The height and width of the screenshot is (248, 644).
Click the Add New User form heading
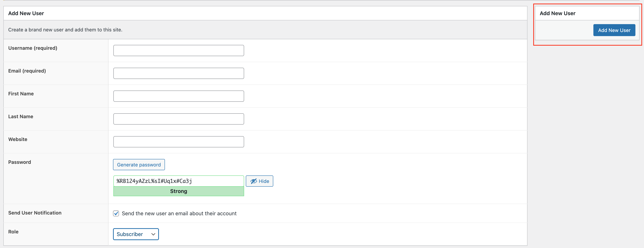click(x=26, y=13)
